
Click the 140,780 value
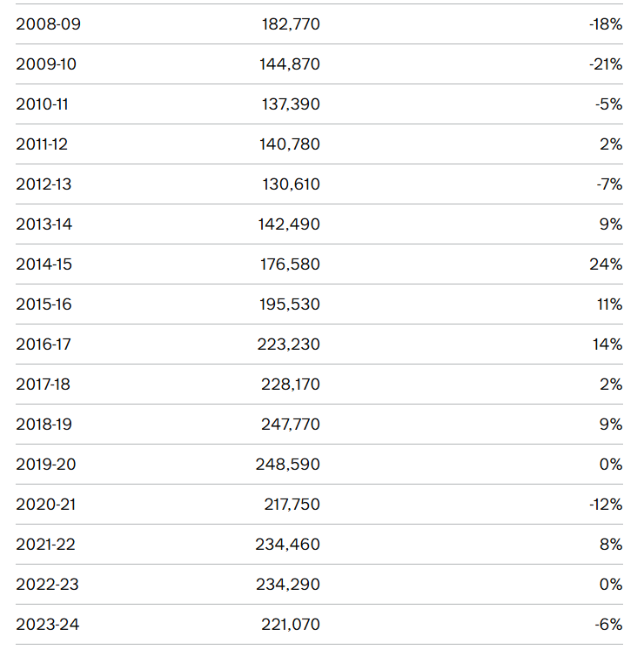pyautogui.click(x=290, y=144)
